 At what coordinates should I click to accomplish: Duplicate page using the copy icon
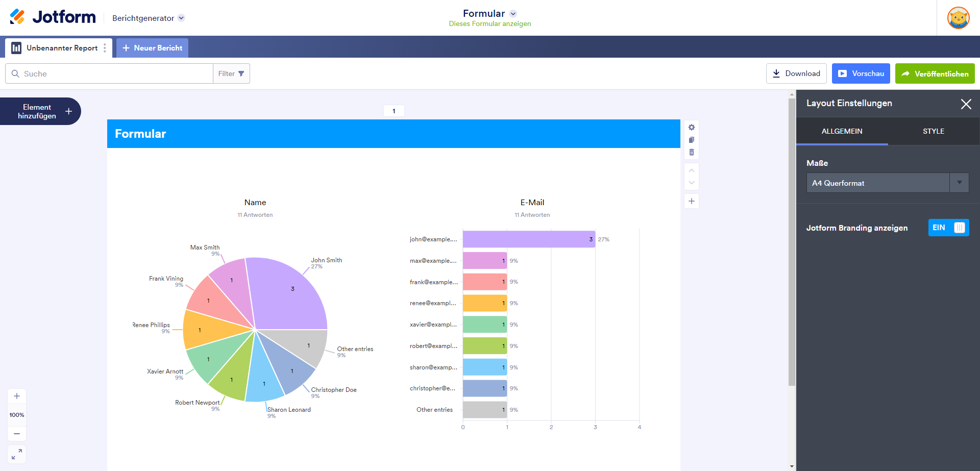point(692,140)
